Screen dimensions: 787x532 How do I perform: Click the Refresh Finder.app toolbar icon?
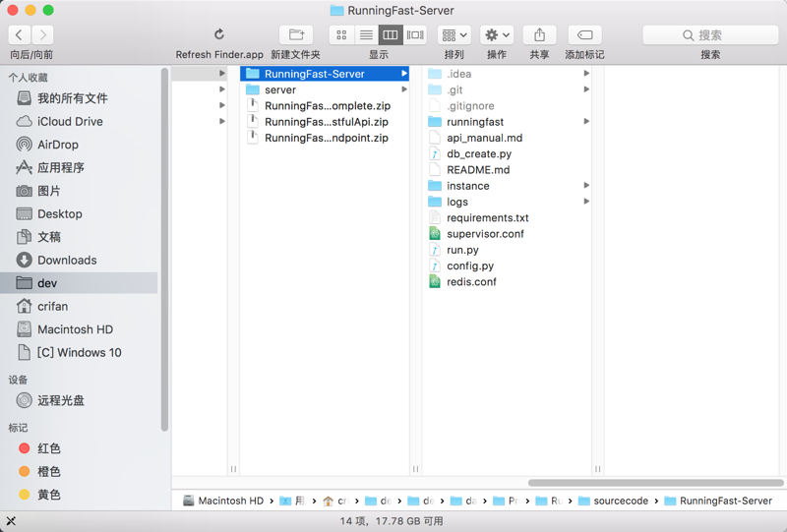[x=219, y=34]
